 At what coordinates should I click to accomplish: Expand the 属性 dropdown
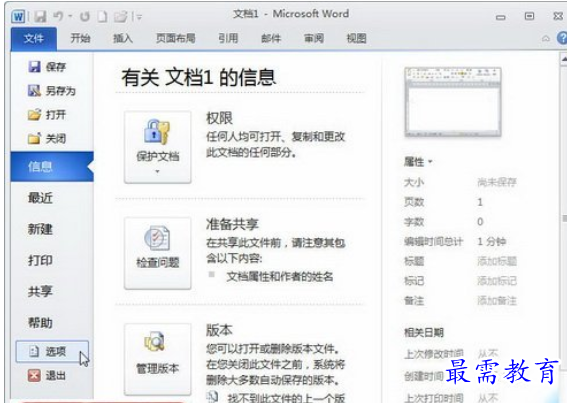point(418,162)
